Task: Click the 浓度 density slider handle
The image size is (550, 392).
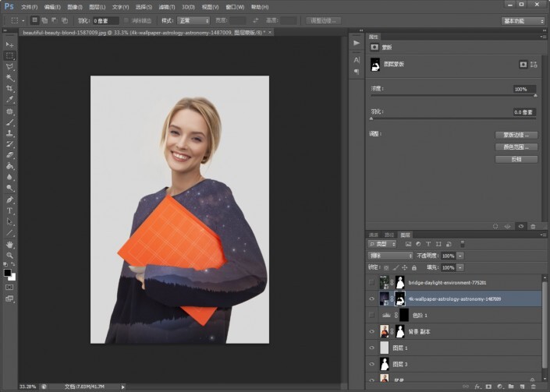Action: [x=535, y=96]
